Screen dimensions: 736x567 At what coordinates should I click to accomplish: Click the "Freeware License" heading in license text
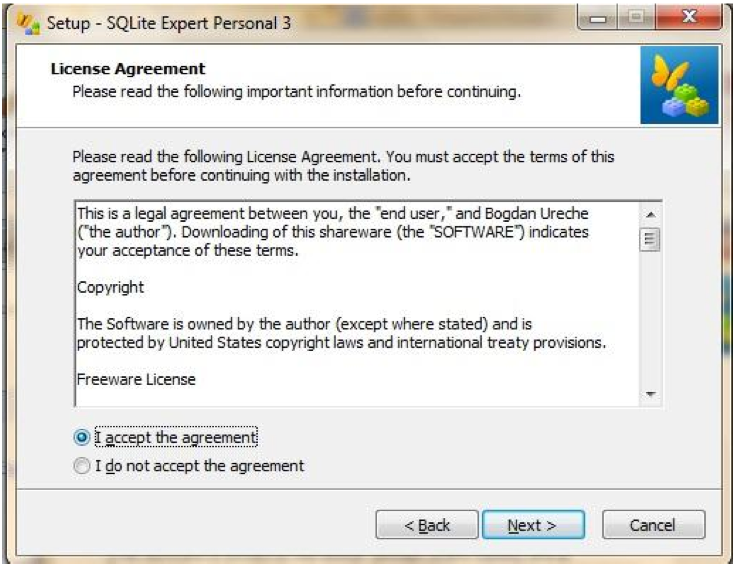coord(136,379)
